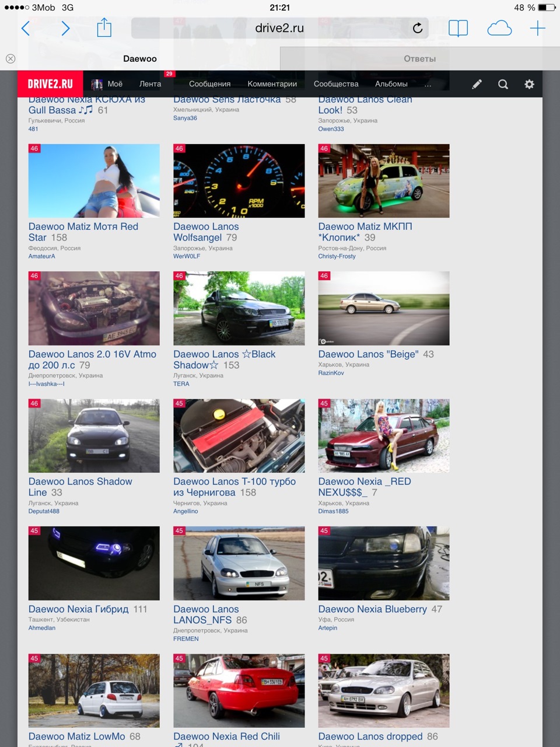560x747 pixels.
Task: Open the Safari share sheet icon
Action: (104, 27)
